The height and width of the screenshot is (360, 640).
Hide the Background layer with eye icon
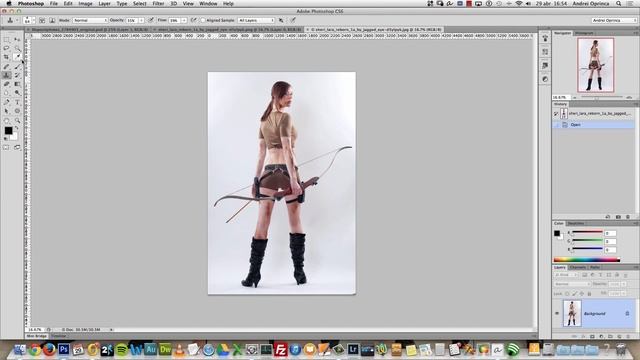coord(557,313)
